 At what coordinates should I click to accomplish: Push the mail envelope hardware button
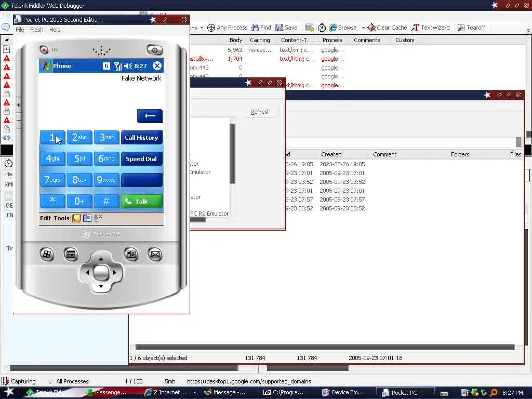[155, 254]
